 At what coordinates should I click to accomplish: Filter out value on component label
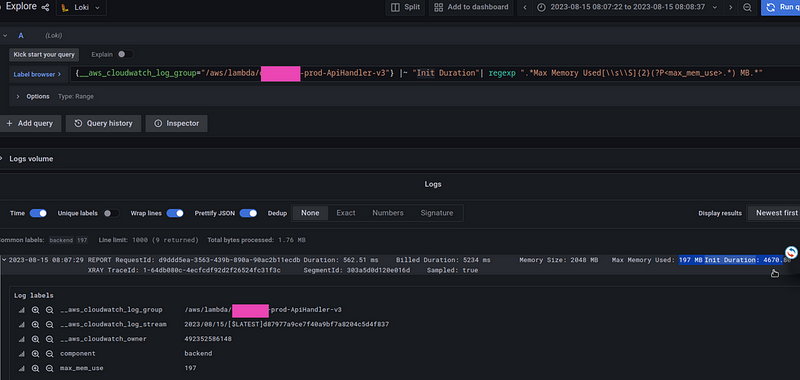click(49, 353)
